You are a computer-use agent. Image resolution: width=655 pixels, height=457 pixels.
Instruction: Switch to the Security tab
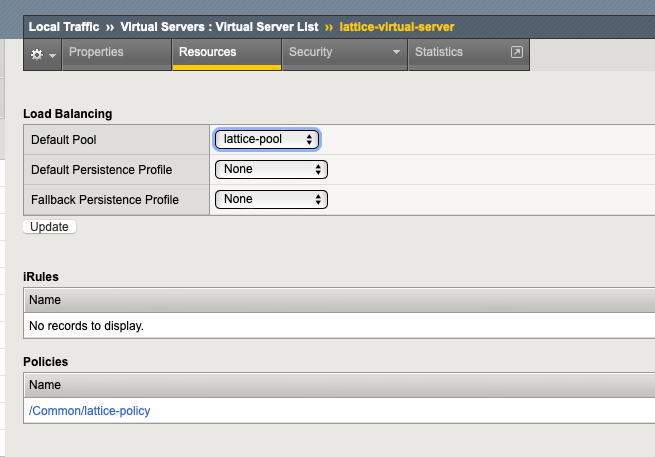point(311,52)
